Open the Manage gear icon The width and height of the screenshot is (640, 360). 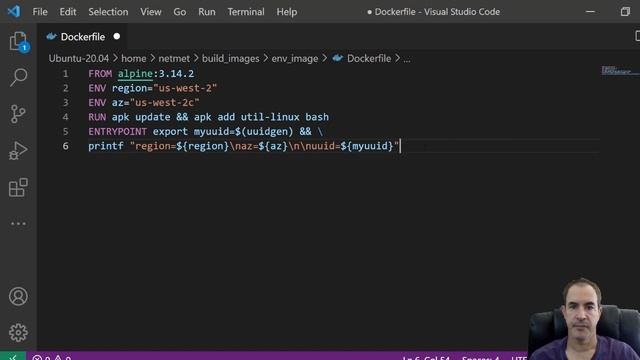click(18, 333)
